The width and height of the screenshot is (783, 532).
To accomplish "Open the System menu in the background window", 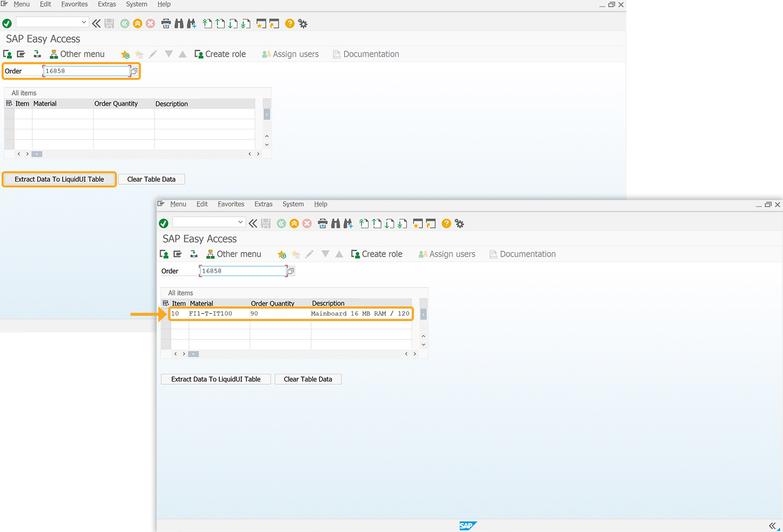I will click(x=137, y=4).
